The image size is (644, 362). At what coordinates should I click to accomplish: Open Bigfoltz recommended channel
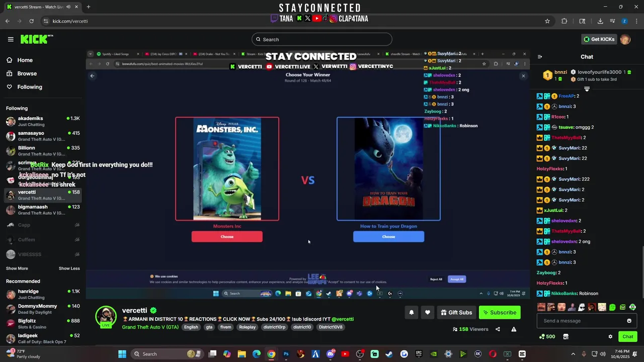click(43, 324)
